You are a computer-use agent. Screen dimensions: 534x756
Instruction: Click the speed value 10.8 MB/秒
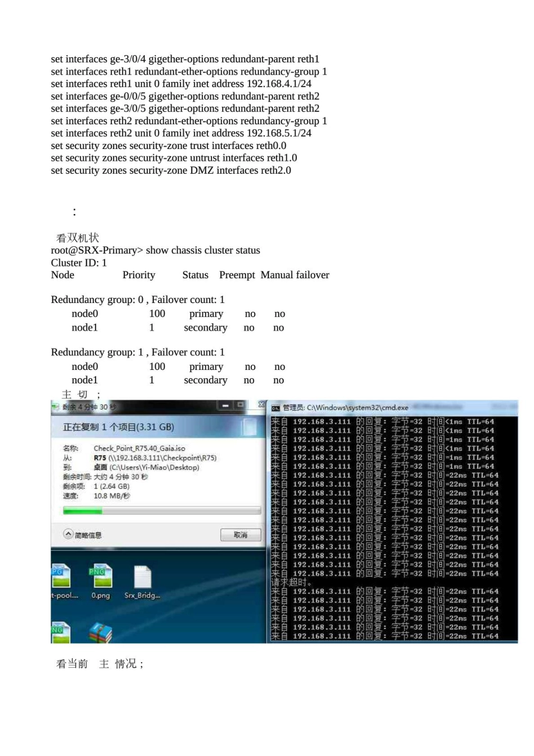[111, 496]
